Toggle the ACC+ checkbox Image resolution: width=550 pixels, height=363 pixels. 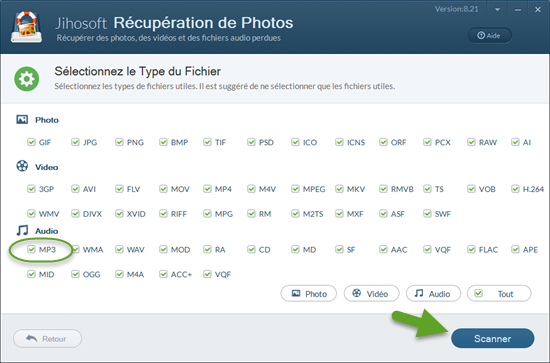163,274
